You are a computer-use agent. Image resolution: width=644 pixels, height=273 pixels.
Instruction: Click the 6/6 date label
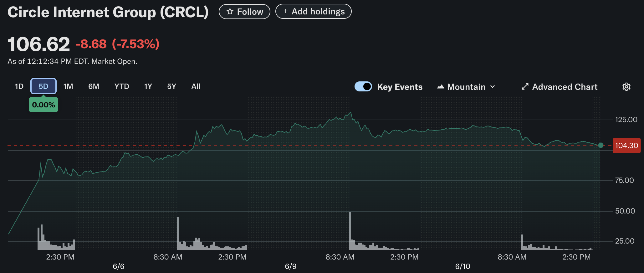pos(119,266)
